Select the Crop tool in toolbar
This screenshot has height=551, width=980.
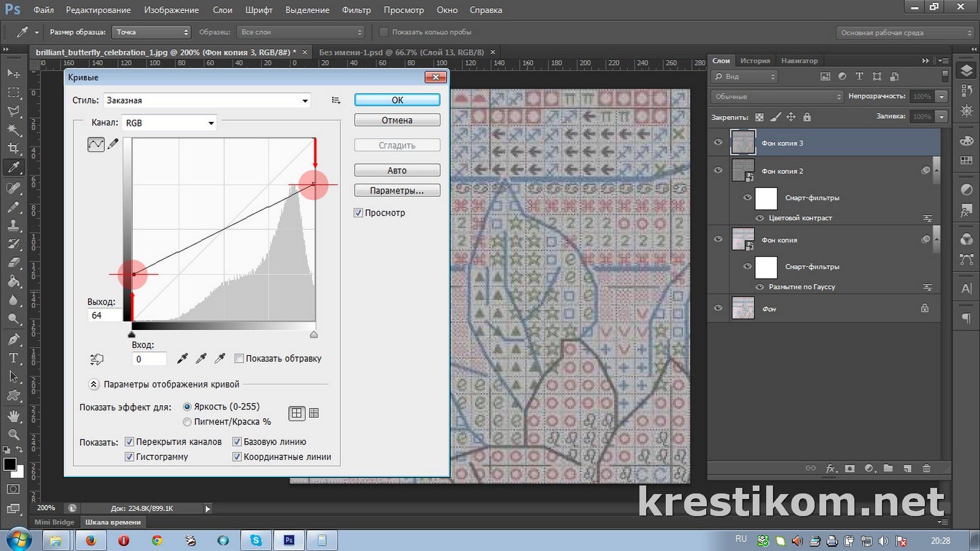point(13,148)
